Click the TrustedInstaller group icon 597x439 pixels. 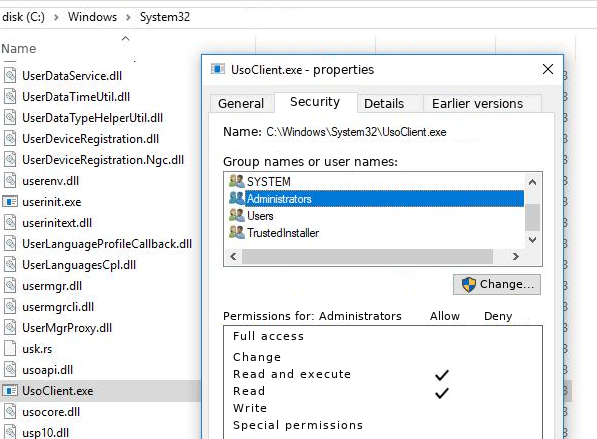(237, 232)
